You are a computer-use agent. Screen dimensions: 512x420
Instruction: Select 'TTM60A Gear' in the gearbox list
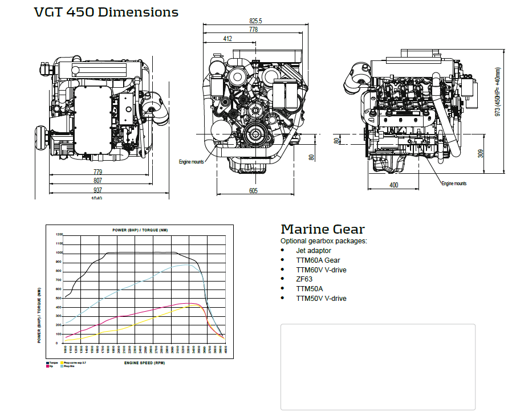[x=318, y=260]
